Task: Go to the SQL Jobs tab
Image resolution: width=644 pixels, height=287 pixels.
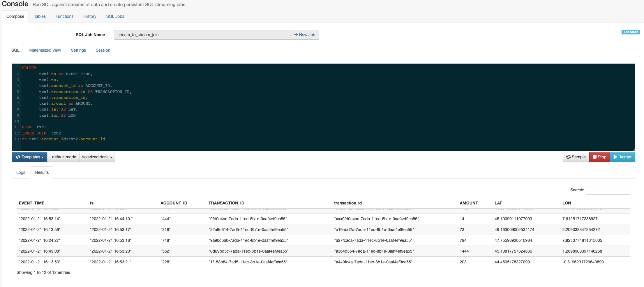Action: (x=115, y=16)
